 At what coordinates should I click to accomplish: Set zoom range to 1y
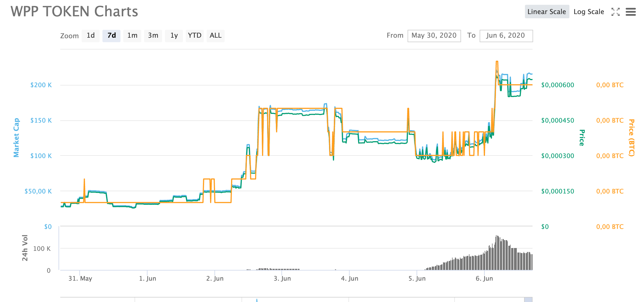pos(174,36)
